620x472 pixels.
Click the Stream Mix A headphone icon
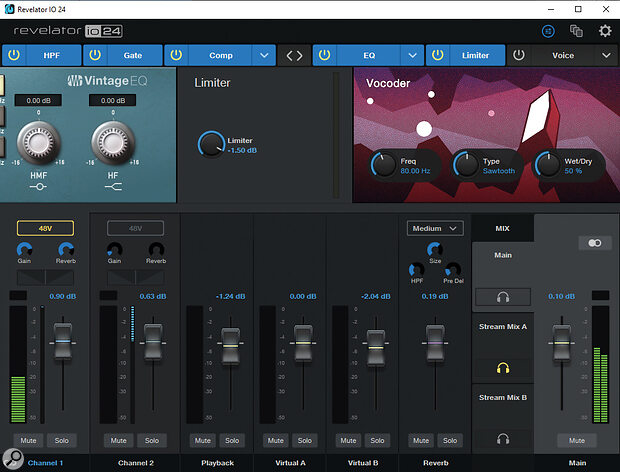503,368
